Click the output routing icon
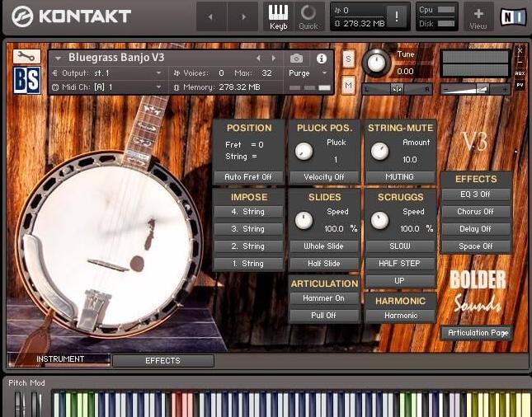 pos(55,73)
